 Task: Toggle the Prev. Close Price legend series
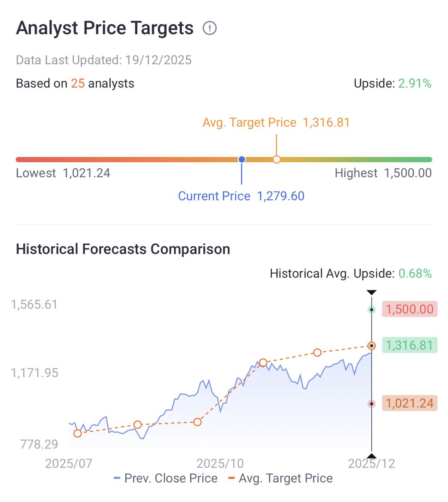(166, 478)
